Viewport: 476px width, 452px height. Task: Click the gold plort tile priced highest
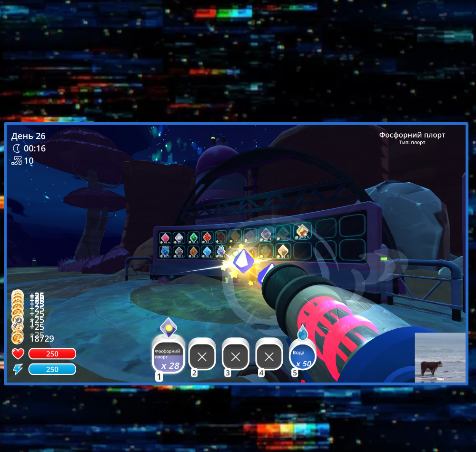(x=302, y=231)
